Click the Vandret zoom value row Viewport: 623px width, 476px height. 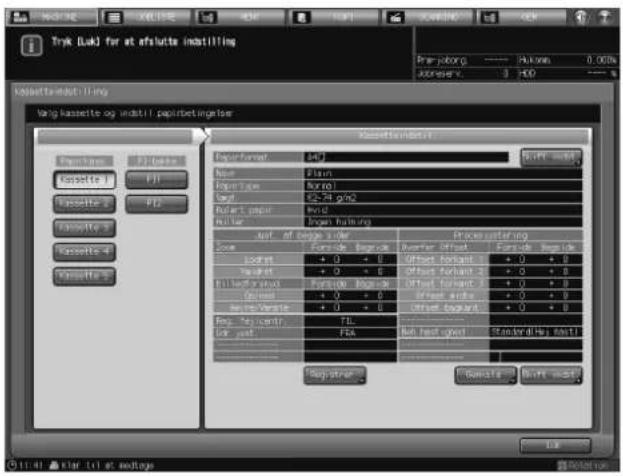[x=350, y=272]
